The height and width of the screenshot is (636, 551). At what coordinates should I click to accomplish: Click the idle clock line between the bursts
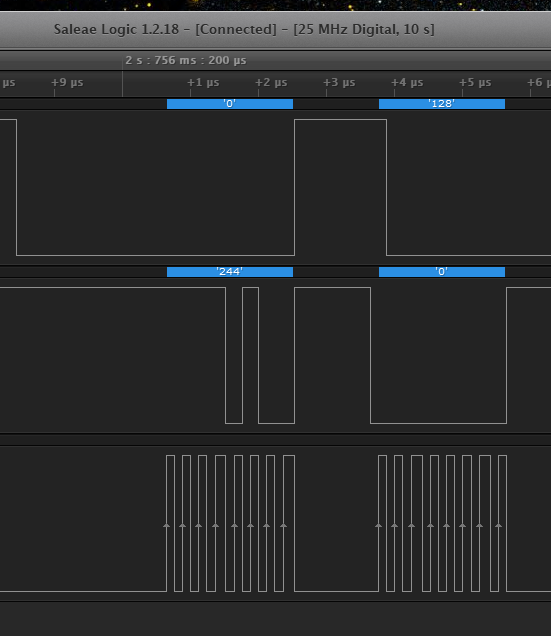[x=336, y=591]
